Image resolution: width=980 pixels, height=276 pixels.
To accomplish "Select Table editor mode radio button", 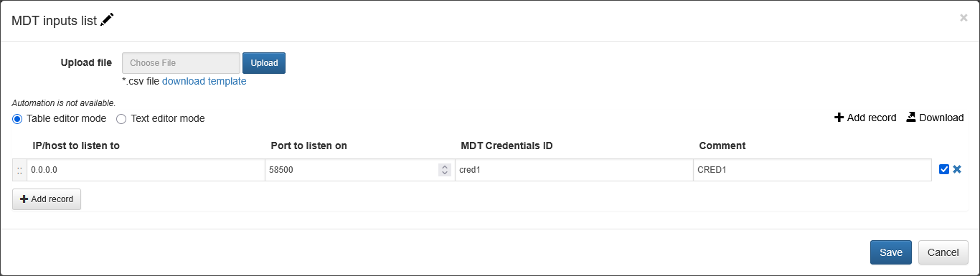I will pyautogui.click(x=17, y=118).
